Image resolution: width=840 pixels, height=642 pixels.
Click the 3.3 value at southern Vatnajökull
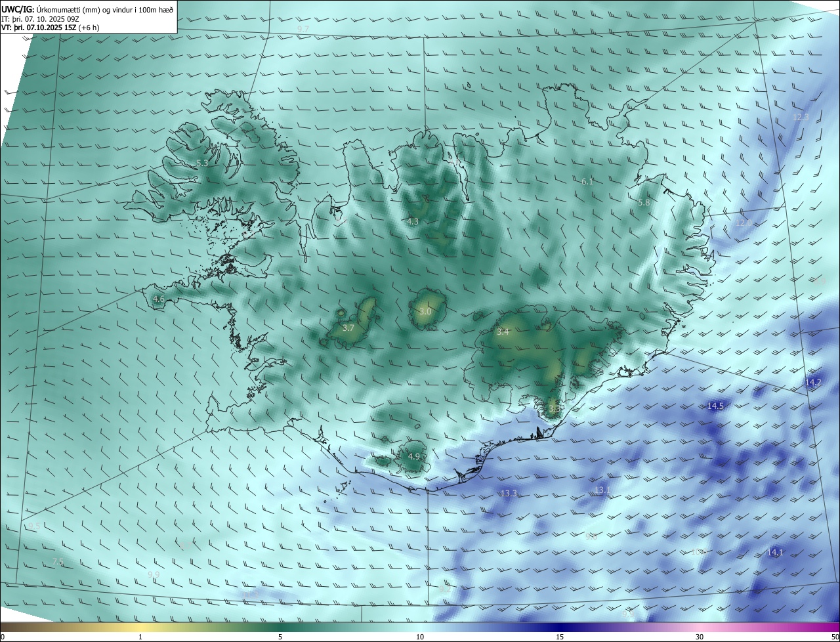click(x=555, y=409)
